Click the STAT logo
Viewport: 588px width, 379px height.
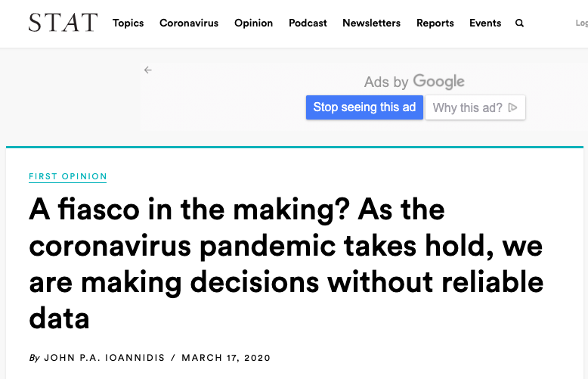click(63, 23)
